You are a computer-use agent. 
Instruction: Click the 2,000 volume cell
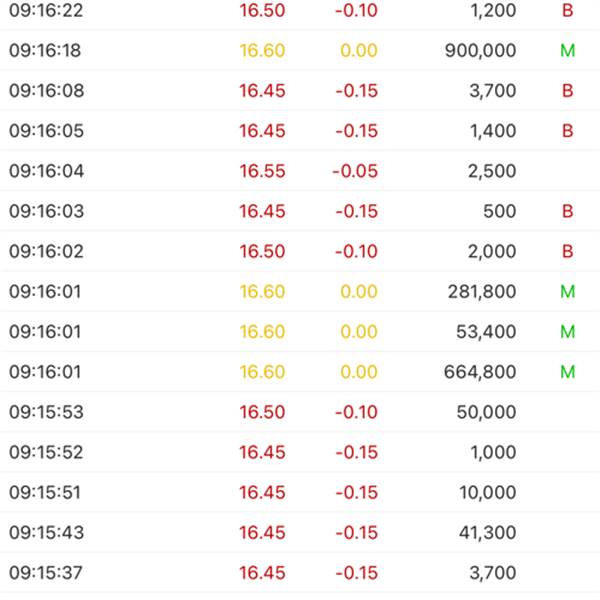click(x=490, y=251)
